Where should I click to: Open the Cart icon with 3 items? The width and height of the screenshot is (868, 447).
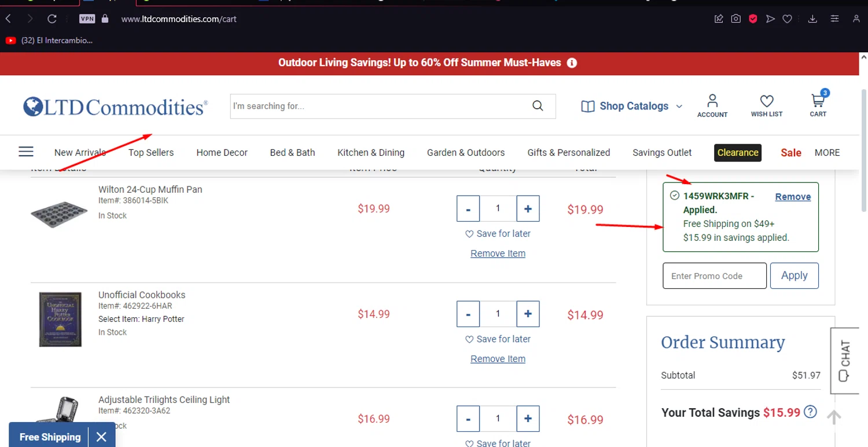tap(818, 104)
